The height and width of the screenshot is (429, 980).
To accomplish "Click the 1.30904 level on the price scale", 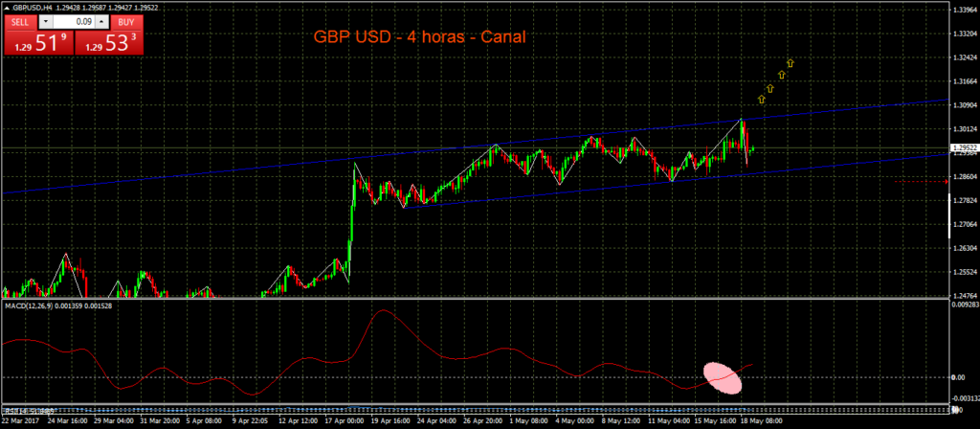I will (964, 105).
